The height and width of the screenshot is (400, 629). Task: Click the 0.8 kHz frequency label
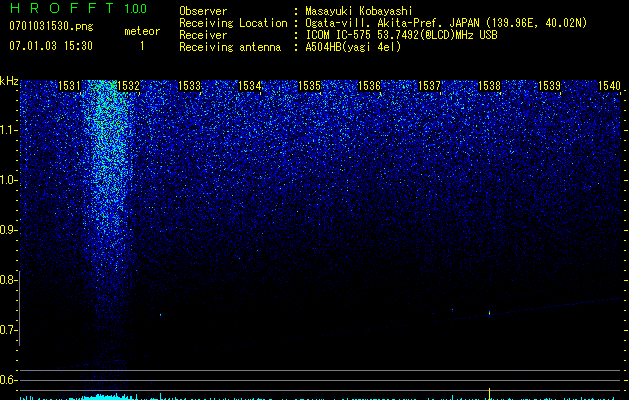8,280
